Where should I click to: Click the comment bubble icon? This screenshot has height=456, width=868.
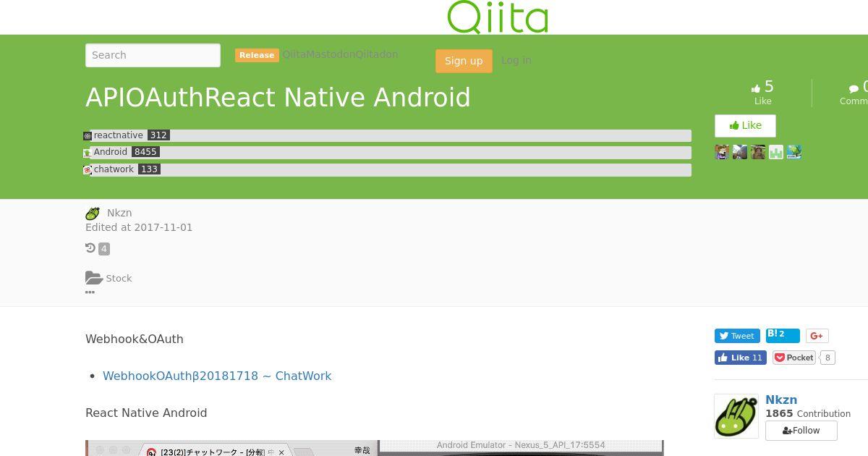click(854, 88)
